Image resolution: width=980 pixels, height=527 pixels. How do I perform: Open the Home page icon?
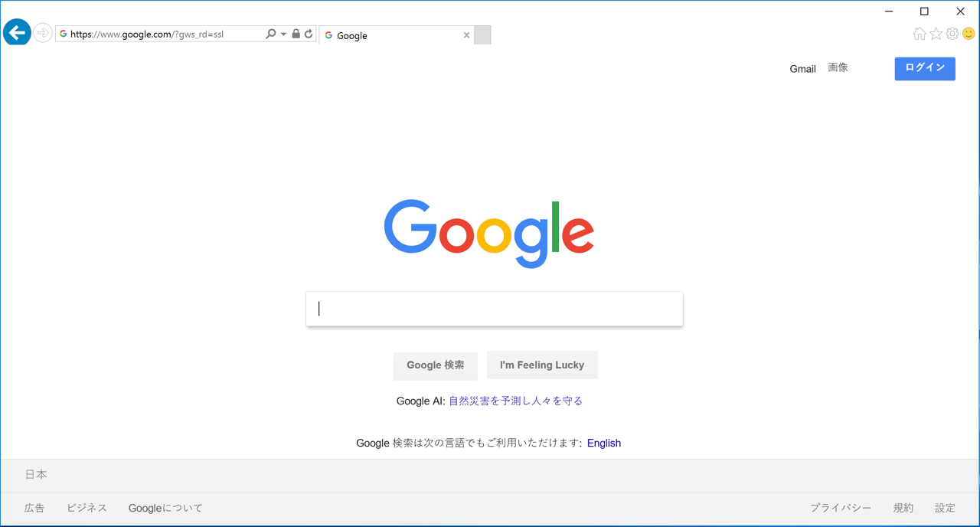920,34
